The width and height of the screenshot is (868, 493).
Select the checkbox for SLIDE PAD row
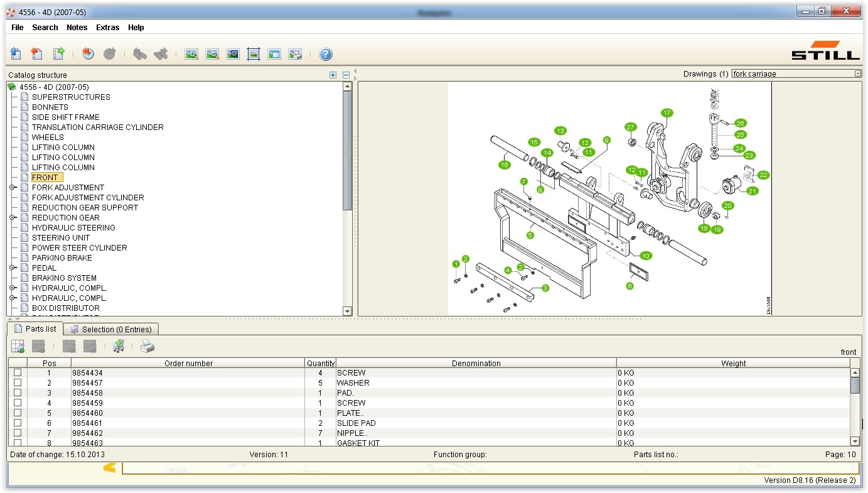tap(18, 423)
